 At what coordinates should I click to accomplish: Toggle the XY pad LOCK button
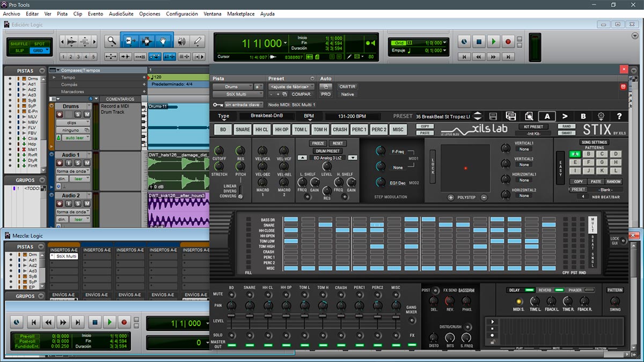tap(433, 167)
